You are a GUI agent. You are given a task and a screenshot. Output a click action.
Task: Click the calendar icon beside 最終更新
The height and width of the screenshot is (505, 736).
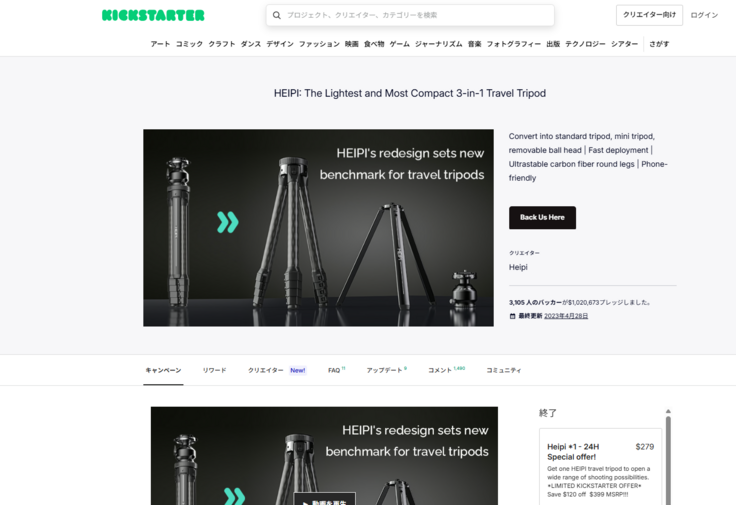pyautogui.click(x=513, y=316)
